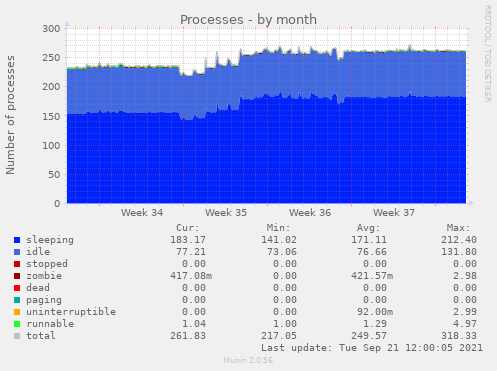
Task: Click sleeping average value 171.11
Action: (x=369, y=240)
